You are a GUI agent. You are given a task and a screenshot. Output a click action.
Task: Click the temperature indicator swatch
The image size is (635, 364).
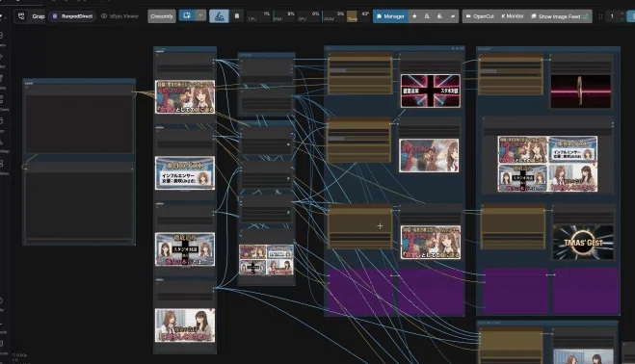click(353, 16)
